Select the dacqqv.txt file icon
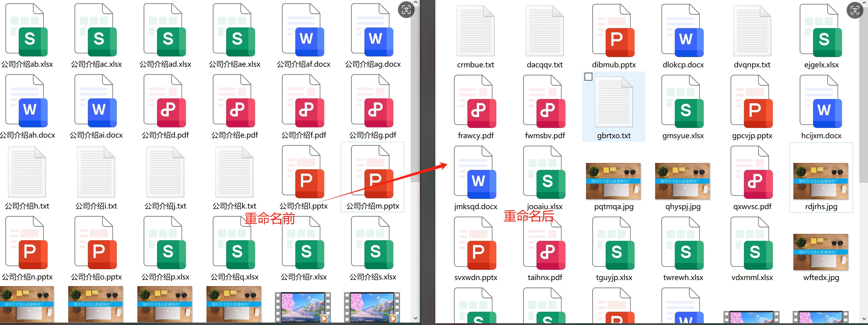The image size is (868, 325). [x=545, y=31]
